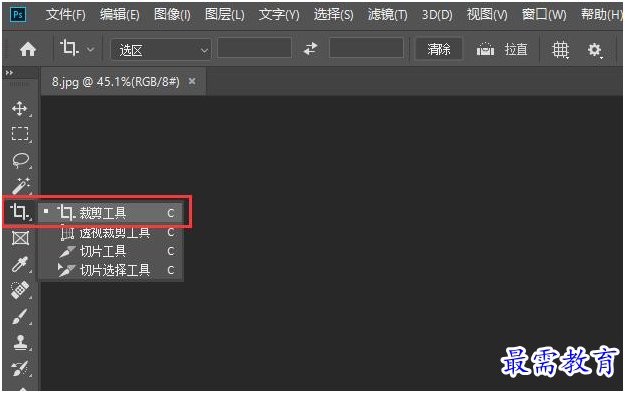Open the 图层(L) menu
The height and width of the screenshot is (393, 625).
[x=225, y=15]
